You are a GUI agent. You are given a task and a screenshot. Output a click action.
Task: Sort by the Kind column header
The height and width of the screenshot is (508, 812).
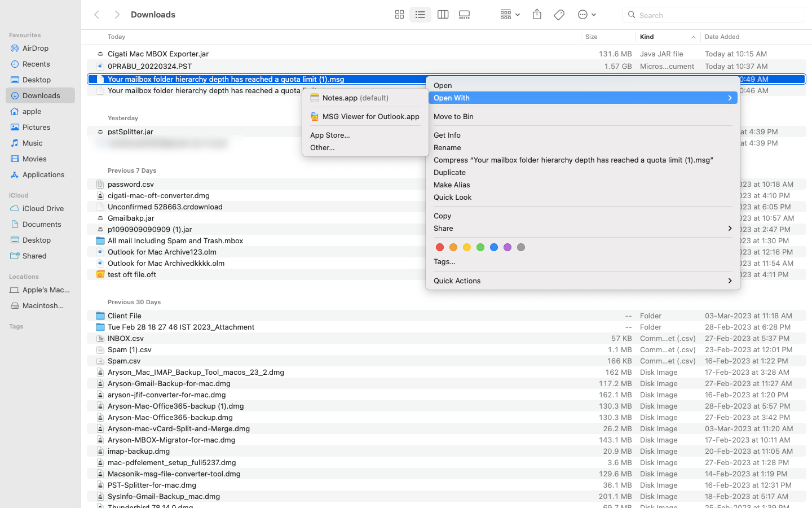pos(668,37)
